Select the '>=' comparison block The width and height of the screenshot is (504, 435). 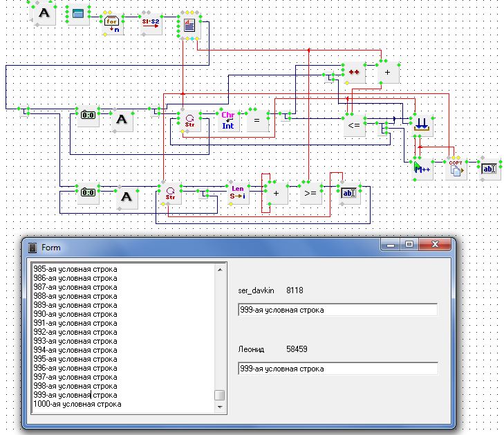point(310,194)
